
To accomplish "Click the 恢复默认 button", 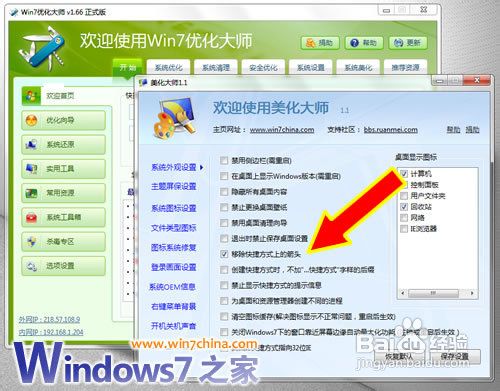I will tap(399, 357).
